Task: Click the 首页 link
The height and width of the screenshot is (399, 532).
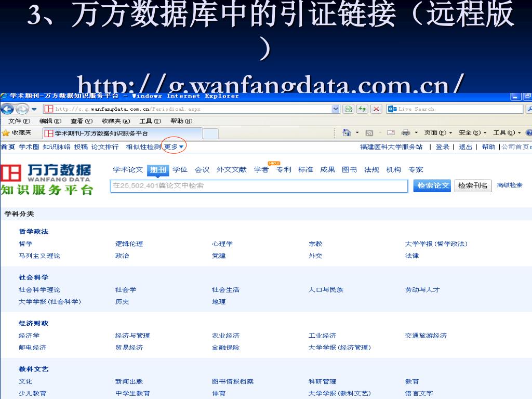Action: coord(8,147)
